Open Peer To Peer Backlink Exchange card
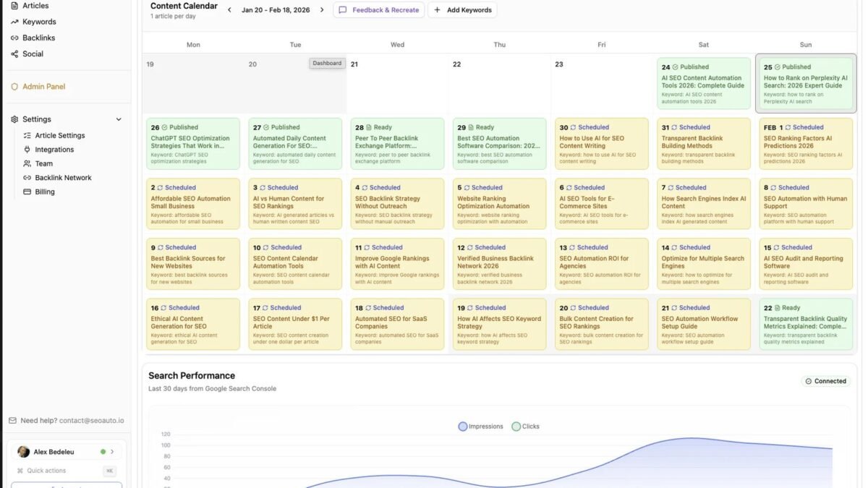Screen dimensions: 868x488 click(397, 144)
